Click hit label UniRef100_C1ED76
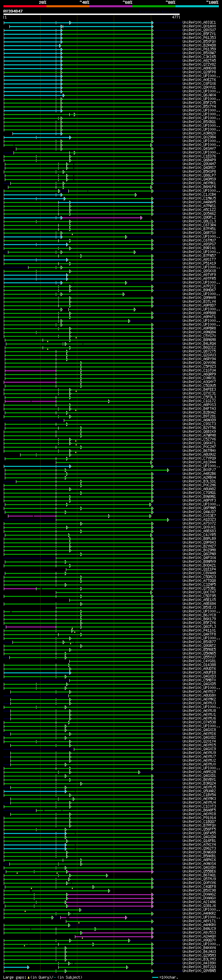The height and width of the screenshot is (980, 222). (x=199, y=156)
